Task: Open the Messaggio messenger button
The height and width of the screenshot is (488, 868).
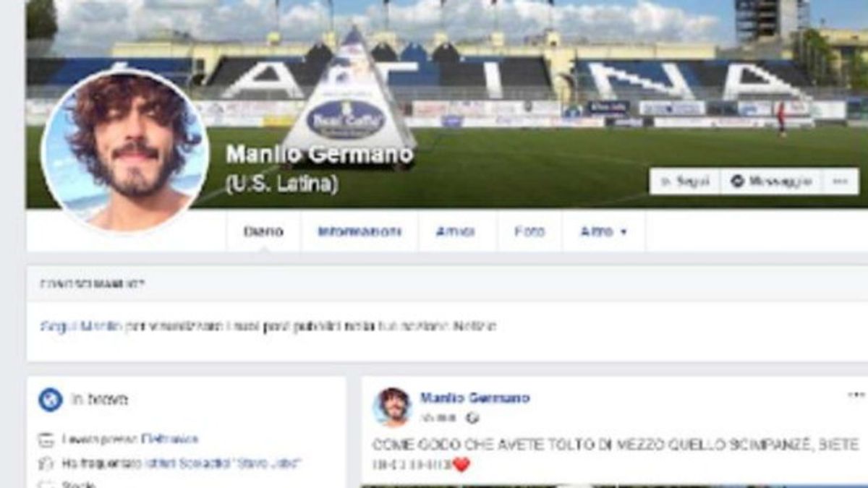Action: 771,181
